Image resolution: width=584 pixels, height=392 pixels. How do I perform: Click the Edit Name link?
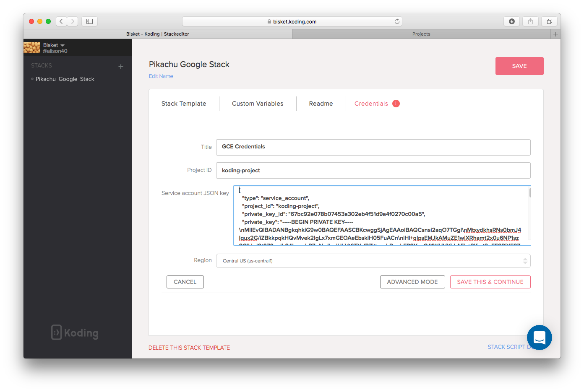pos(161,76)
